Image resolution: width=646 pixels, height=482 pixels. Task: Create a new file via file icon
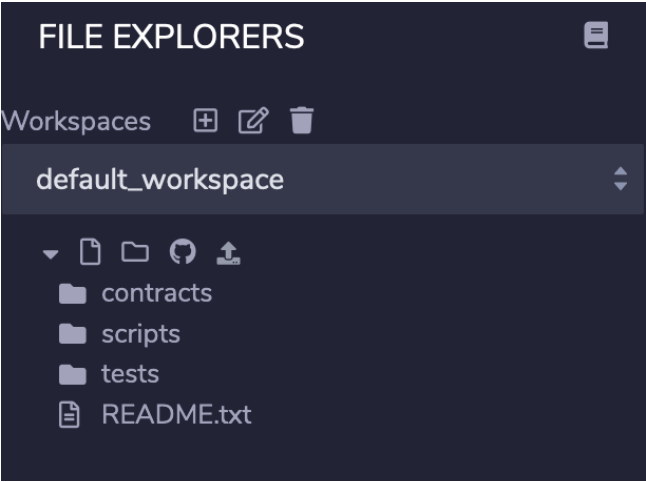coord(90,251)
